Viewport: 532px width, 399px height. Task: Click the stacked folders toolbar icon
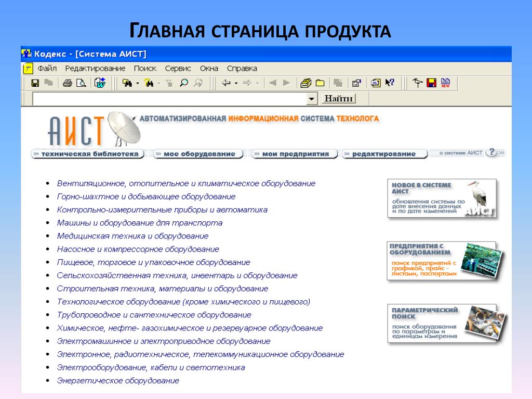[x=305, y=83]
